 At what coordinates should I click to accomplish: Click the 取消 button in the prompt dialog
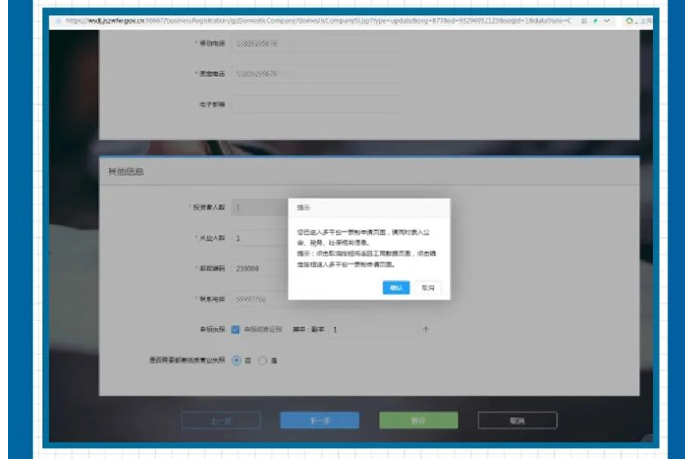(x=428, y=287)
